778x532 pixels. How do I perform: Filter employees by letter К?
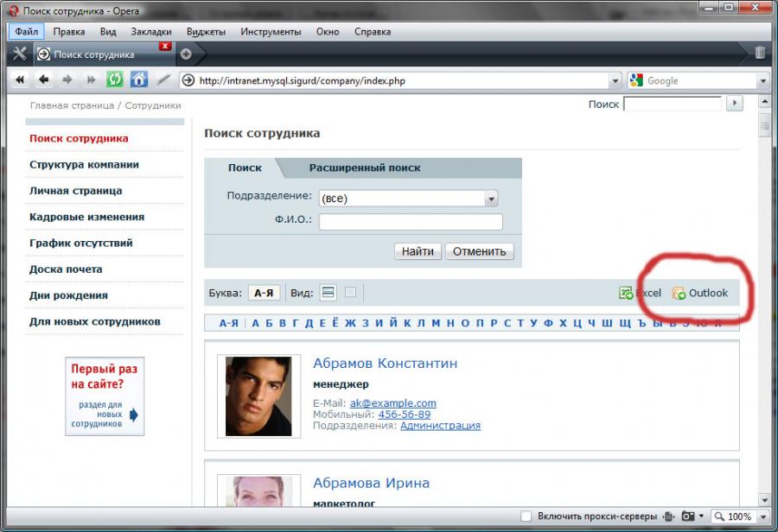tap(407, 323)
